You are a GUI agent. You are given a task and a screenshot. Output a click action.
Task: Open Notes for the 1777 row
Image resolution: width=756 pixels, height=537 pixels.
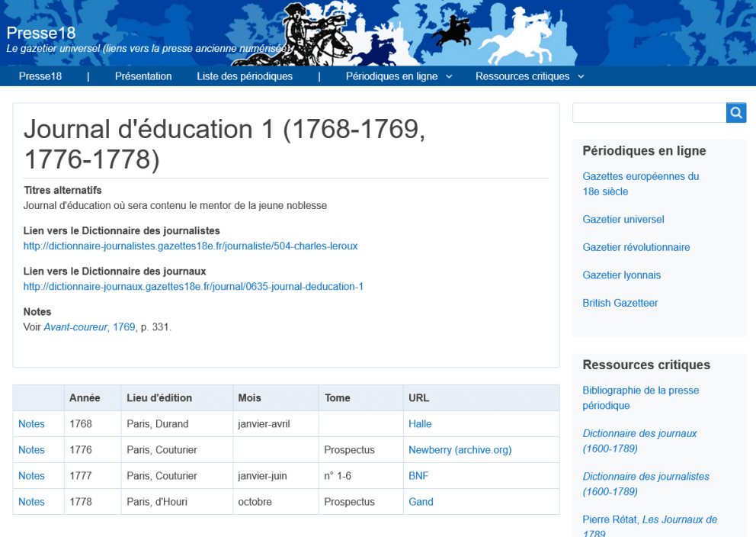click(x=31, y=476)
